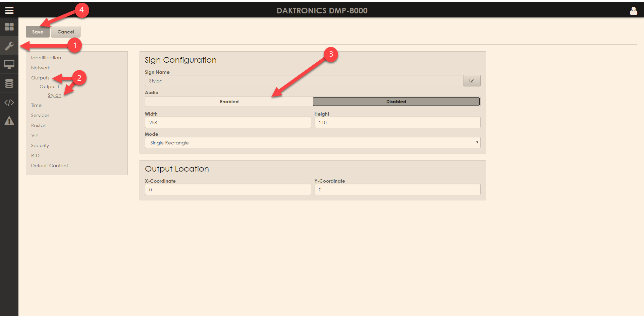Select the wrench configuration icon
Viewport: 644px width, 316px height.
click(x=9, y=46)
